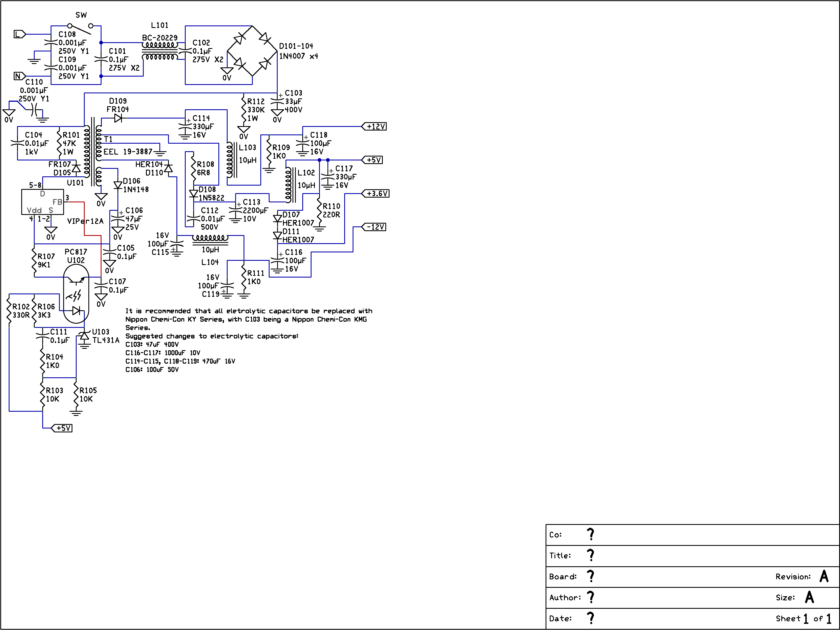Select the L input port symbol
The height and width of the screenshot is (630, 840).
pos(19,35)
